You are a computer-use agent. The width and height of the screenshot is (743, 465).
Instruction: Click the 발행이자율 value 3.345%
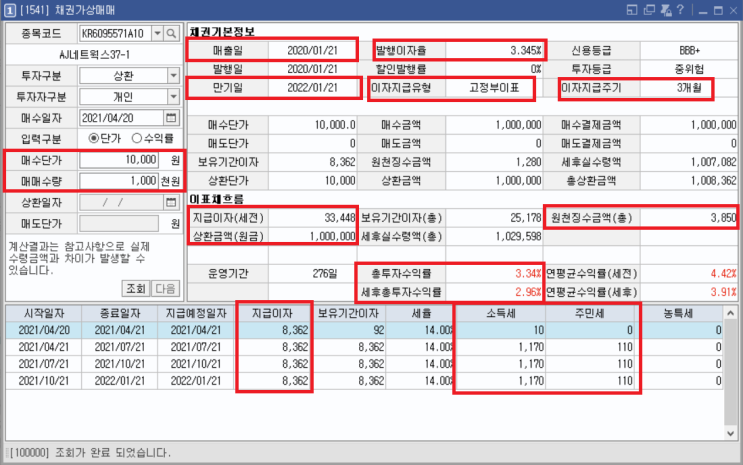point(525,50)
